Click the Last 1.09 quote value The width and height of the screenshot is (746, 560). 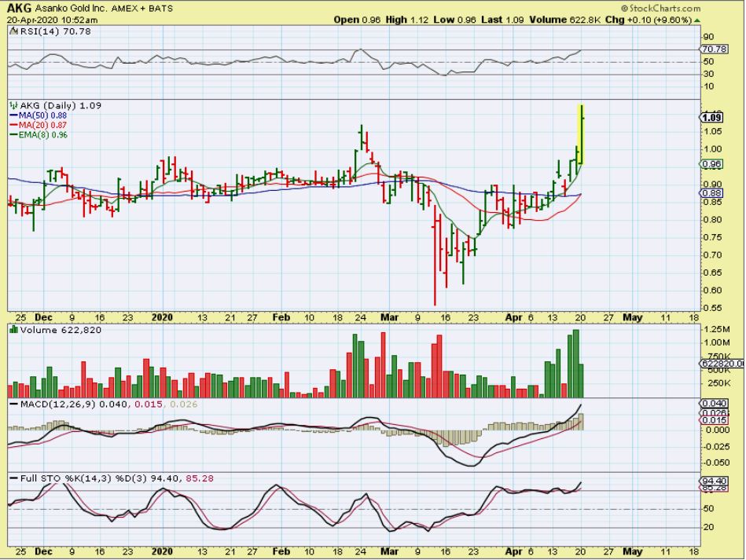(x=502, y=20)
